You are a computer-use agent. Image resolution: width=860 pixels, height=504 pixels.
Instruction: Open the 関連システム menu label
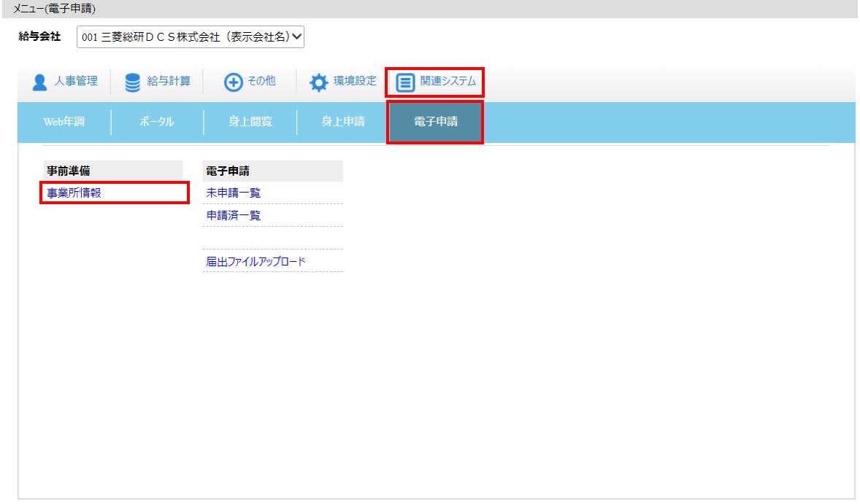coord(448,81)
